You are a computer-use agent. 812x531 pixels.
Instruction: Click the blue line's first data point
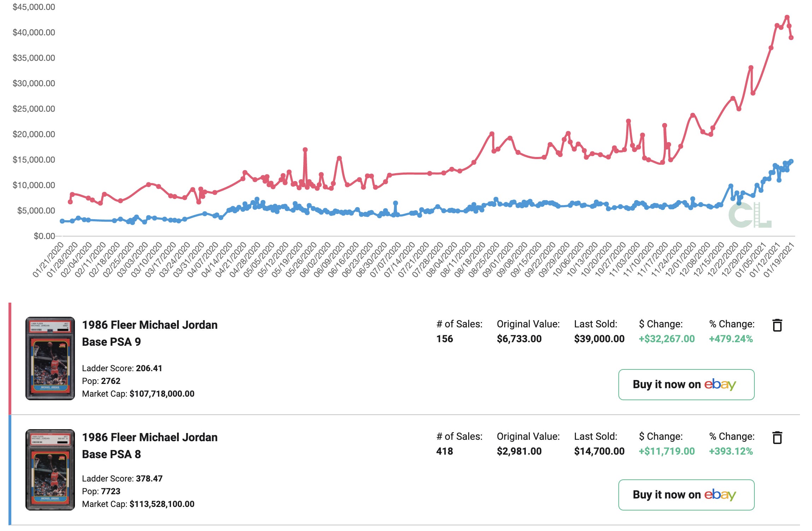pos(62,221)
